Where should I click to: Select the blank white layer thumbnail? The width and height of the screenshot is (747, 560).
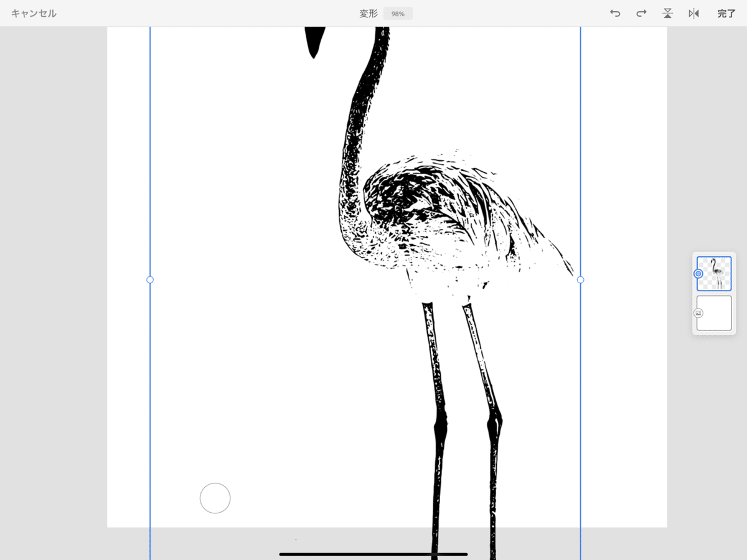pyautogui.click(x=714, y=313)
